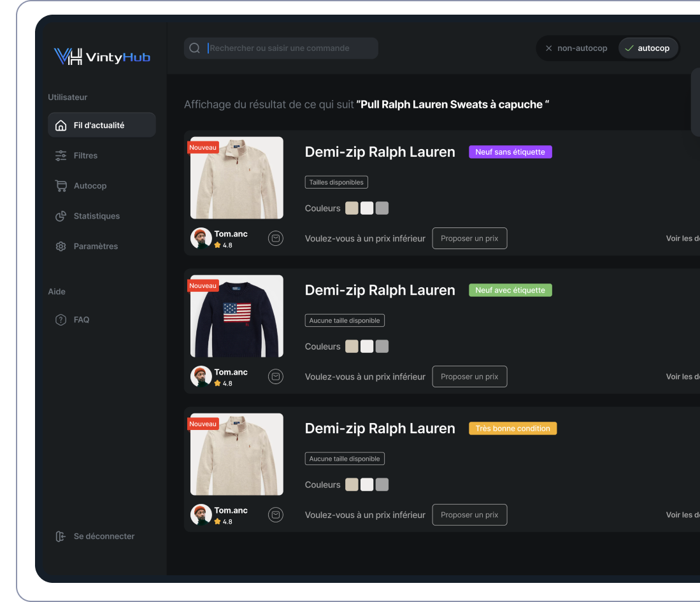Click Proposer un prix on third listing
700x602 pixels.
(x=469, y=515)
